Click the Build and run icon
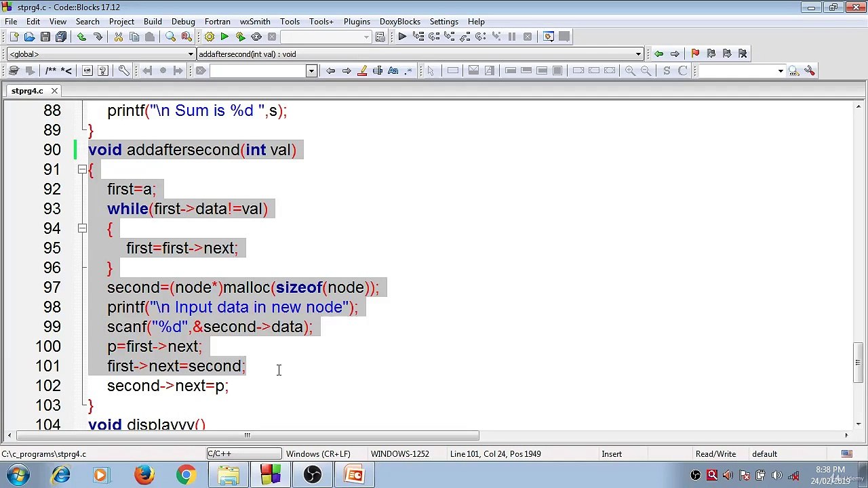This screenshot has height=488, width=868. coord(240,37)
